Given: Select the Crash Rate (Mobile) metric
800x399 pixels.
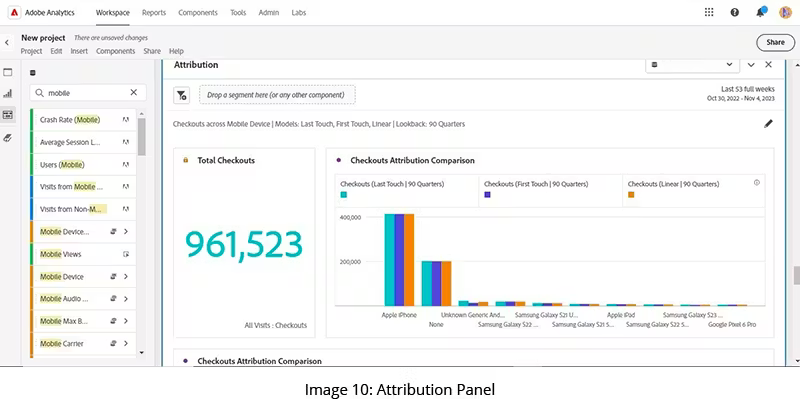Looking at the screenshot, I should pyautogui.click(x=84, y=120).
